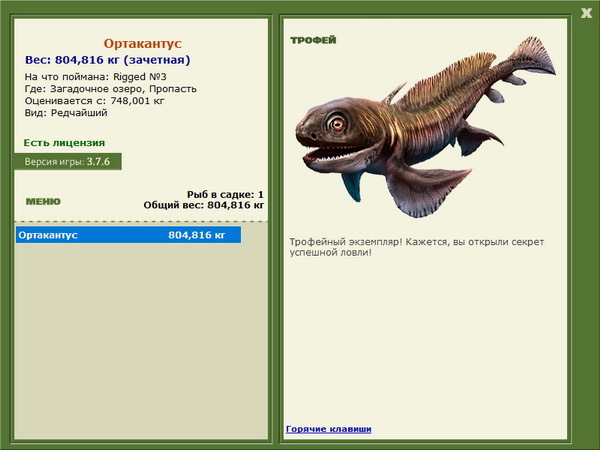Click the fish name title Ортакантус
600x450 pixels.
point(142,44)
